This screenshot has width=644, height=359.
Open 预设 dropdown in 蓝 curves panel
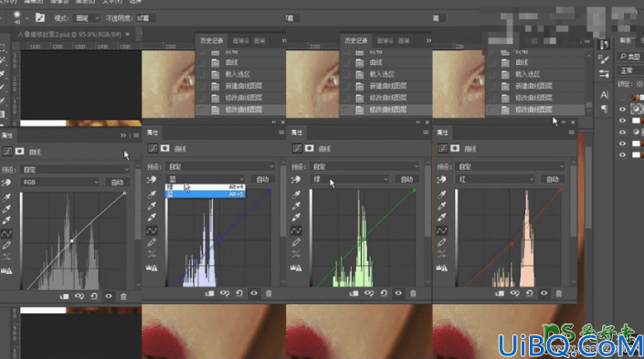point(220,166)
